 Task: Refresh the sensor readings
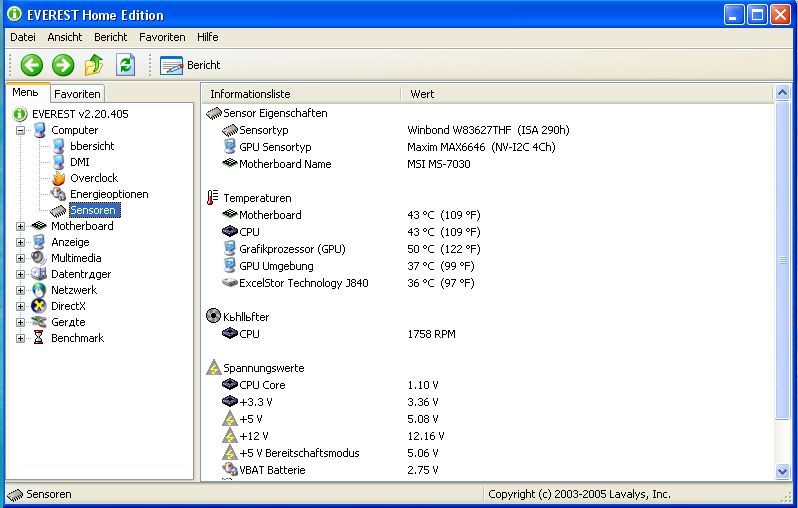pyautogui.click(x=125, y=65)
